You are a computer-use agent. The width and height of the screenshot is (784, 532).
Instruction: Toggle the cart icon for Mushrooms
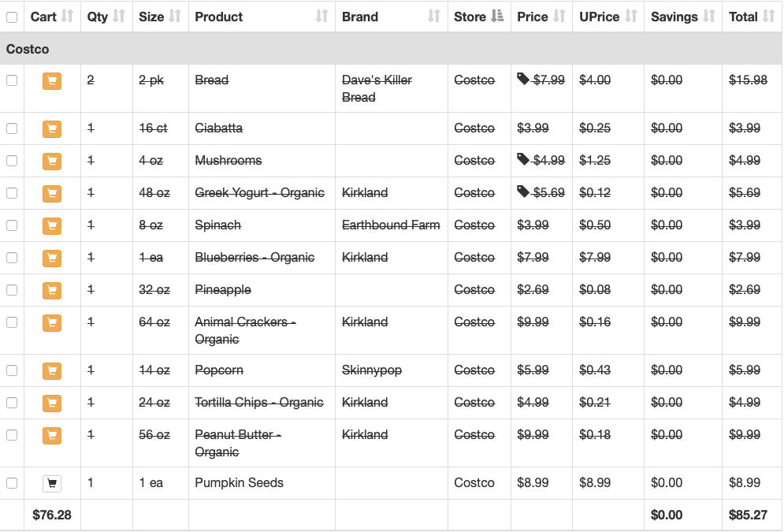(52, 161)
